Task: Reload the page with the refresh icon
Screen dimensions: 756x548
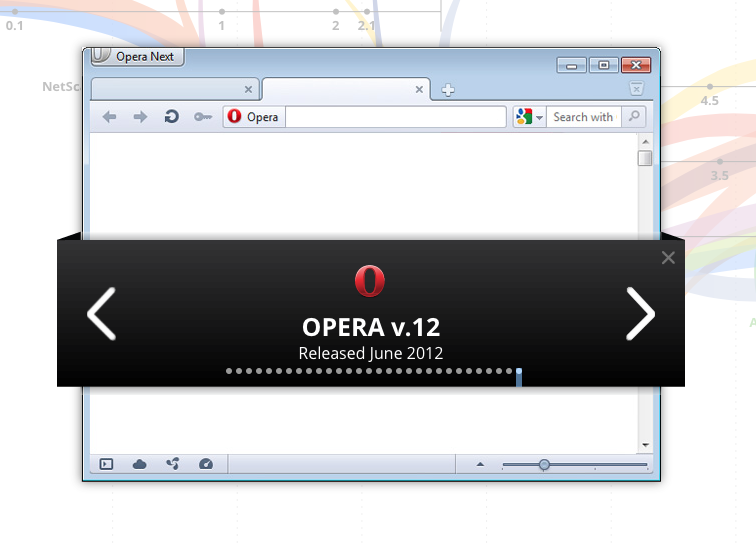Action: tap(172, 117)
